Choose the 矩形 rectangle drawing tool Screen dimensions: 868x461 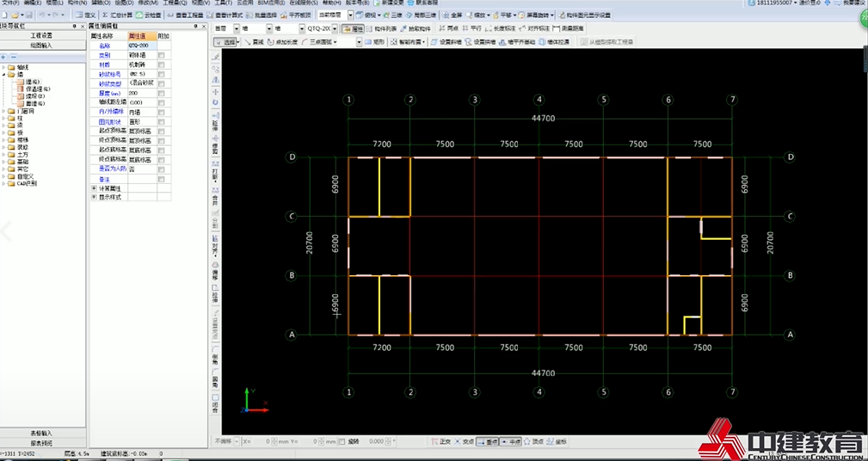point(375,41)
